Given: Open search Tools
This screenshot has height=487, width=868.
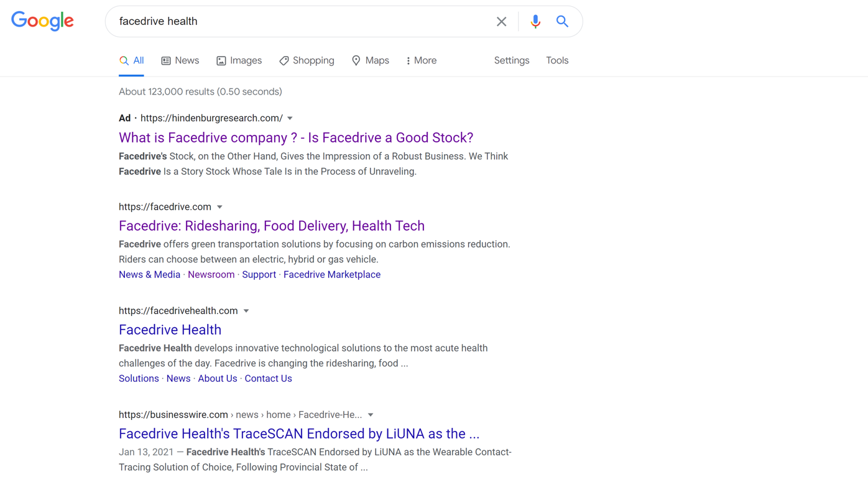Looking at the screenshot, I should coord(556,60).
